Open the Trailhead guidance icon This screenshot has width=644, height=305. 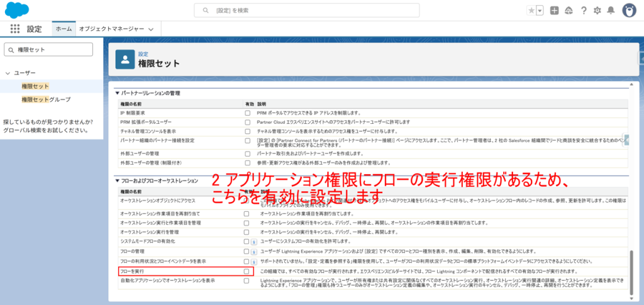[x=569, y=10]
